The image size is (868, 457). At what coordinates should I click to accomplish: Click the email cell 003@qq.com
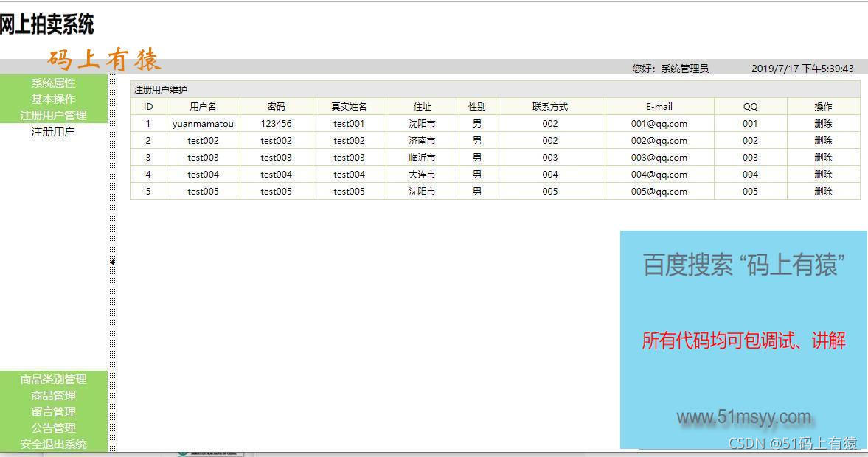[659, 157]
